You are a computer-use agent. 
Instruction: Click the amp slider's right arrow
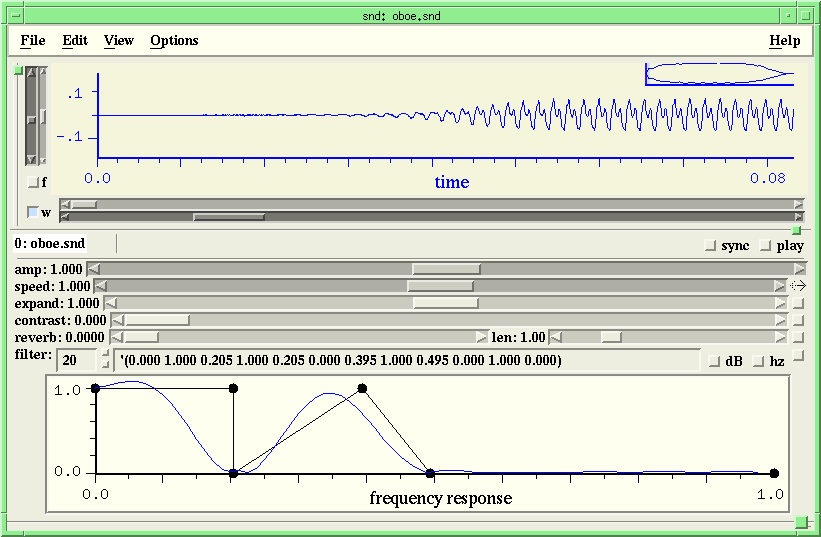pos(799,268)
